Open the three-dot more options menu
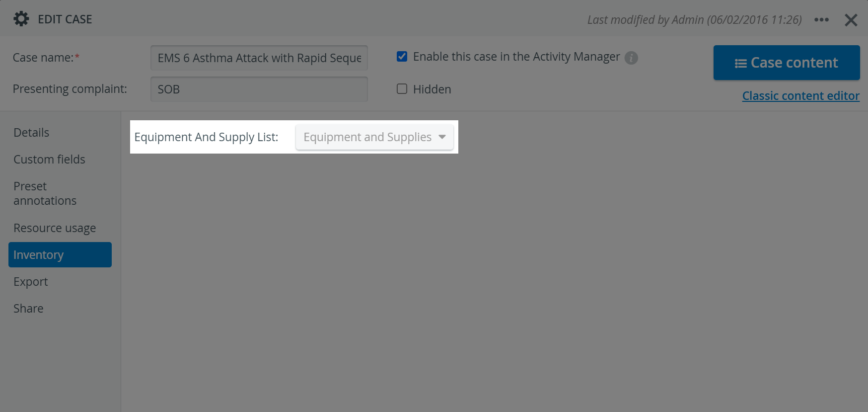The height and width of the screenshot is (412, 868). [821, 20]
